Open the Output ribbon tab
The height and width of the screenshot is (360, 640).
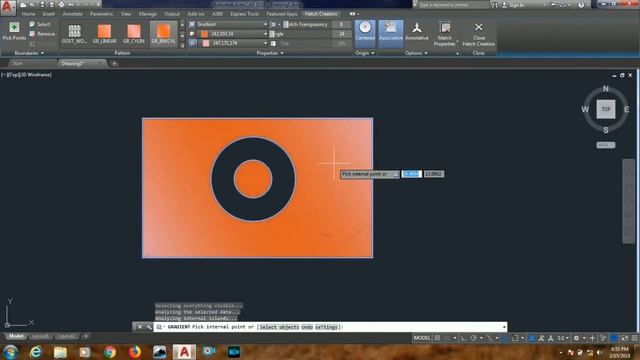coord(171,14)
